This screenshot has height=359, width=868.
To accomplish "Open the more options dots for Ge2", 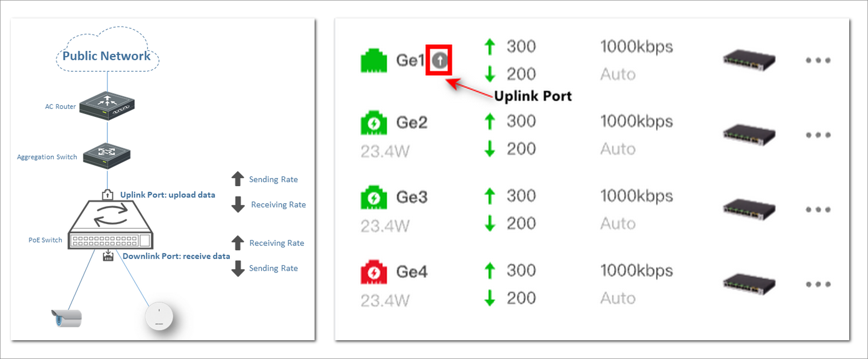I will [818, 135].
